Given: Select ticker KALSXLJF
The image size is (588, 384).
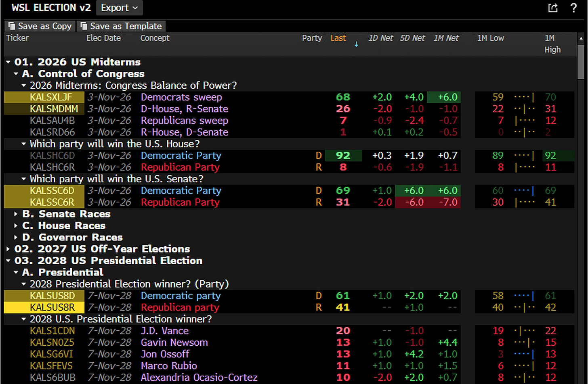Looking at the screenshot, I should pyautogui.click(x=51, y=97).
